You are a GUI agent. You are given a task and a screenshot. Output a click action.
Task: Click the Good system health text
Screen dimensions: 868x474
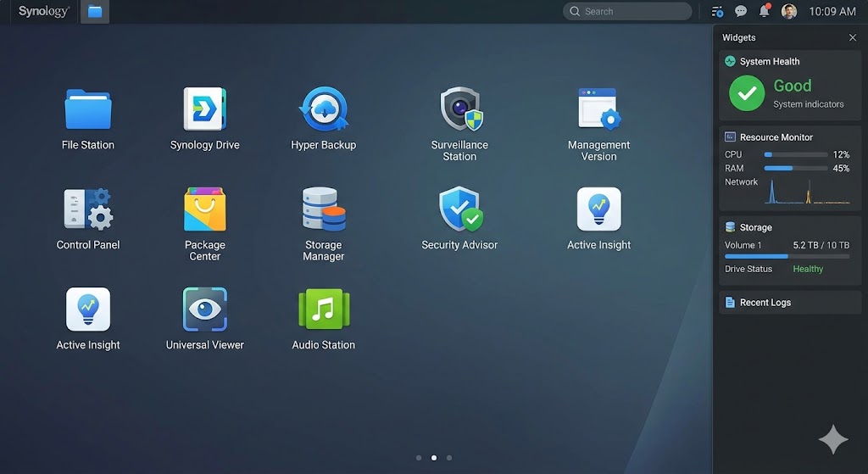click(793, 86)
